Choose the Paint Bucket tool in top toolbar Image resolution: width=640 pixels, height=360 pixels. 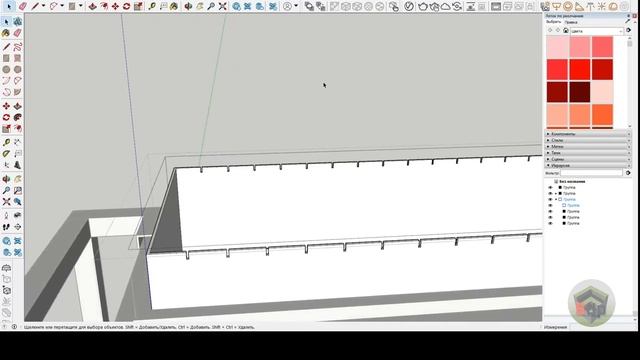[174, 6]
